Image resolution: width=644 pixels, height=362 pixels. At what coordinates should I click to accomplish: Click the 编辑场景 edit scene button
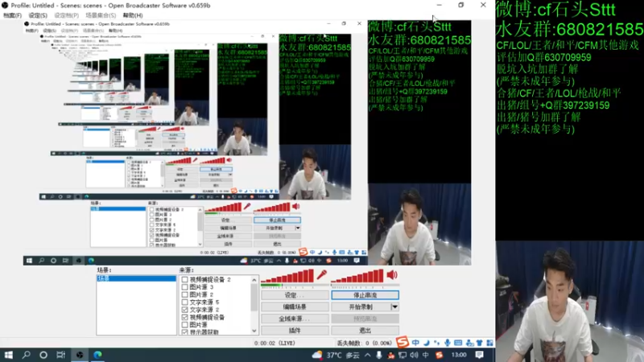295,306
